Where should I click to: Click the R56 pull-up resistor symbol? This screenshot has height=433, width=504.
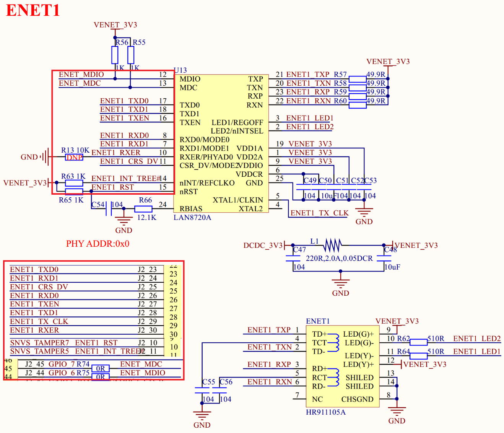coord(115,55)
